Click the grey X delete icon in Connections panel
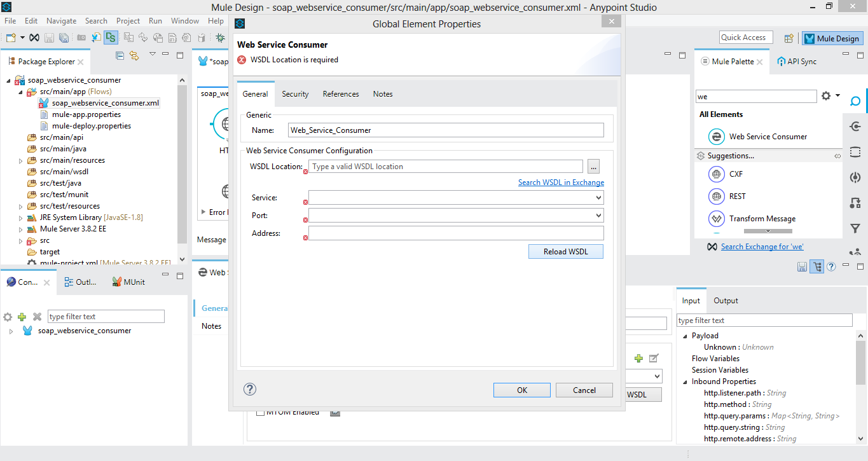Viewport: 868px width, 461px height. [37, 317]
